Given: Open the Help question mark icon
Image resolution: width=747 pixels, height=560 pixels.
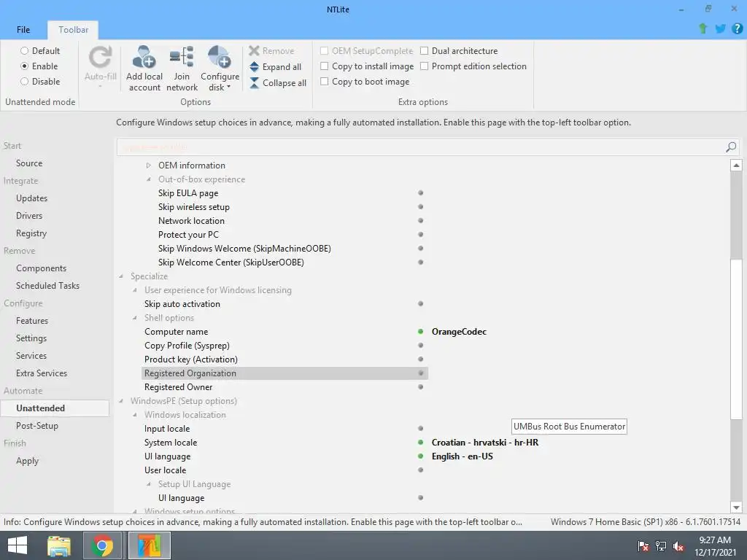Looking at the screenshot, I should pyautogui.click(x=737, y=28).
